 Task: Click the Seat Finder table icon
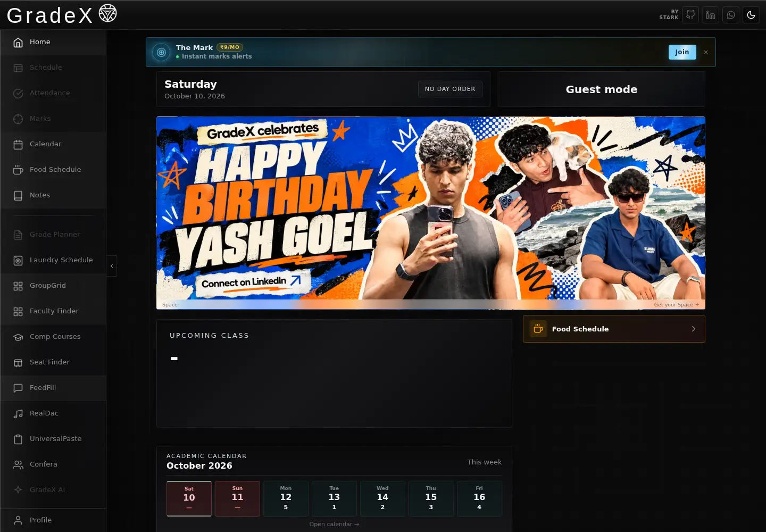[18, 362]
